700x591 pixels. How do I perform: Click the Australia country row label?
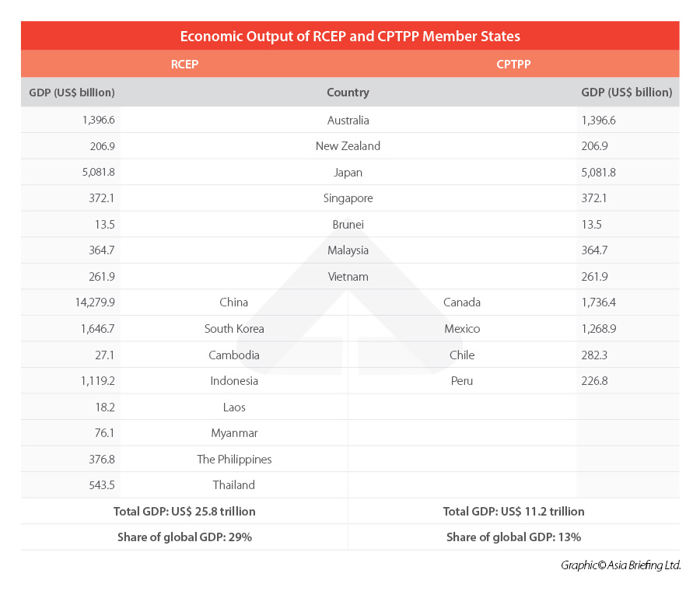(x=348, y=121)
